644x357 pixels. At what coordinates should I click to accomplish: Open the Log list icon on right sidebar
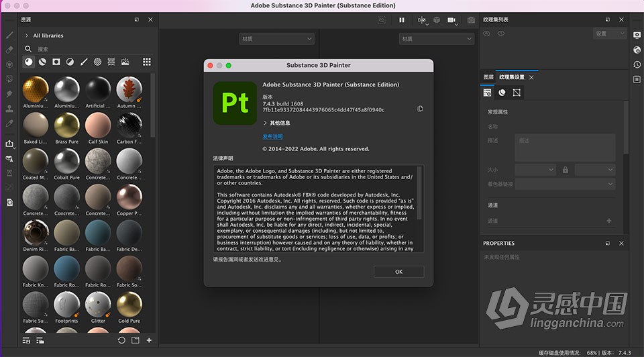637,79
